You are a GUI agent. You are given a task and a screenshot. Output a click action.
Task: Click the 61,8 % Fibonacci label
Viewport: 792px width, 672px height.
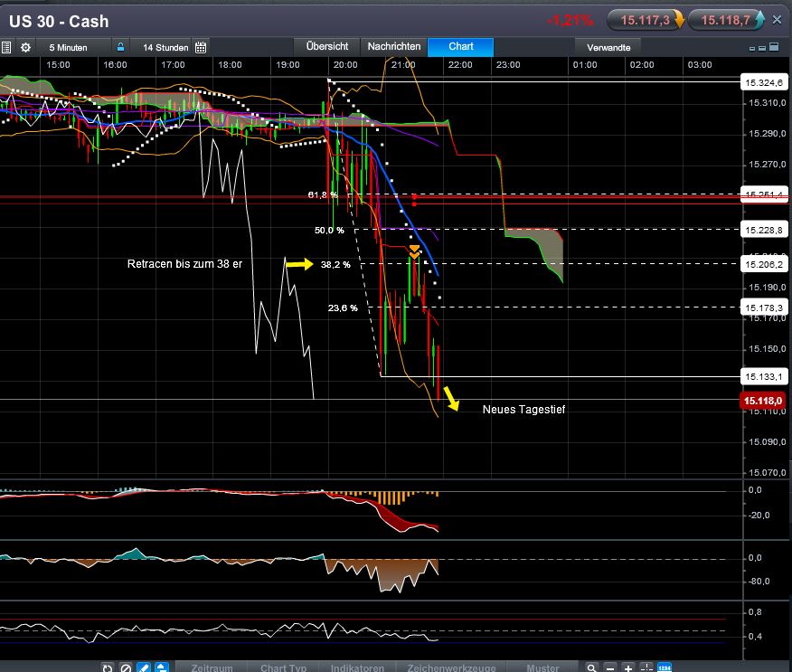point(323,194)
